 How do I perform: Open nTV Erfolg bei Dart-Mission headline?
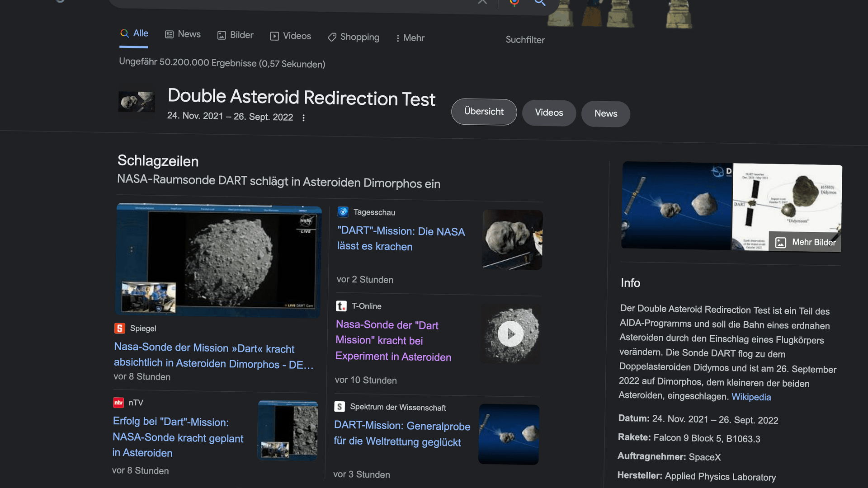(178, 437)
